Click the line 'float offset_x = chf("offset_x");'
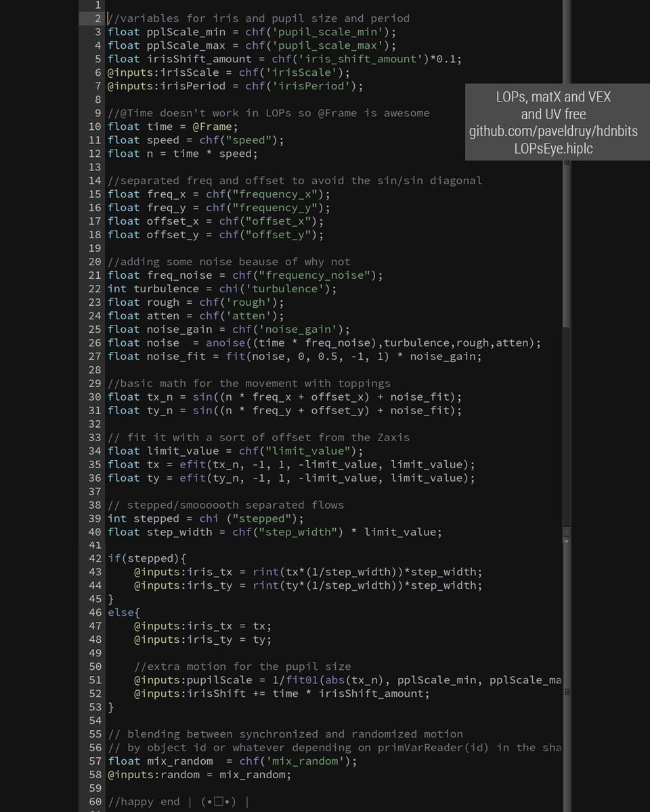This screenshot has width=650, height=812. coord(215,221)
